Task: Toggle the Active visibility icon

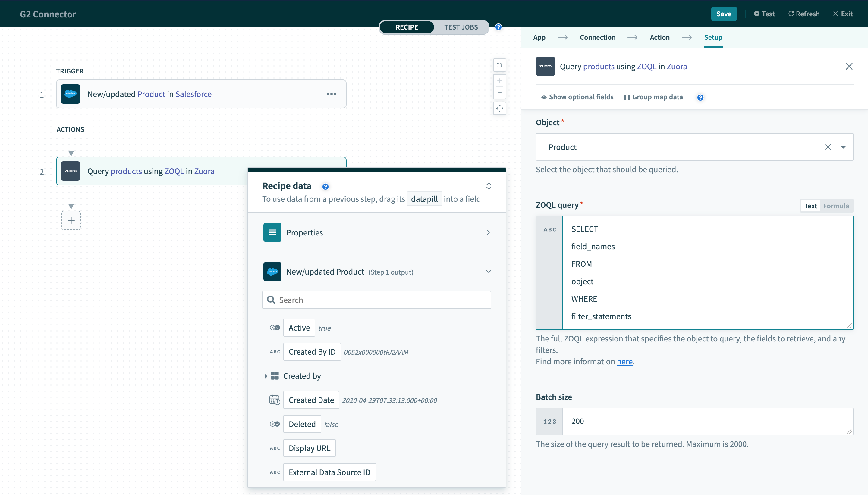Action: click(275, 328)
